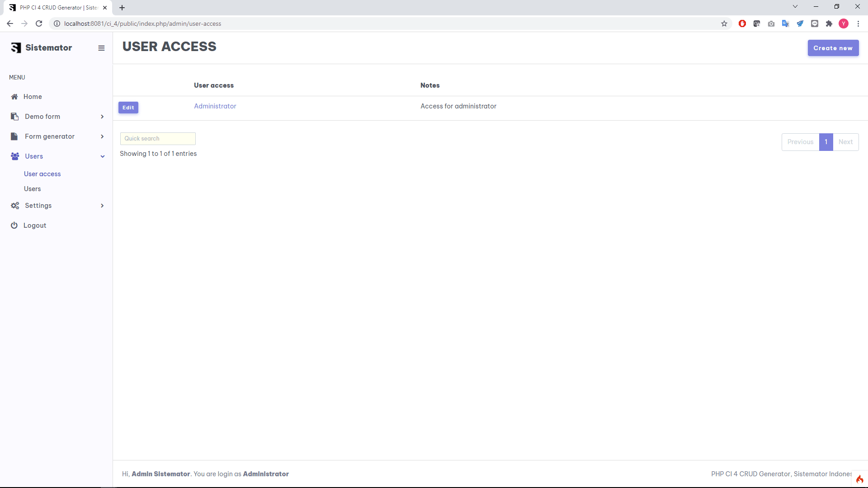Screen dimensions: 868x488
Task: Expand the Settings submenu chevron
Action: pyautogui.click(x=102, y=206)
